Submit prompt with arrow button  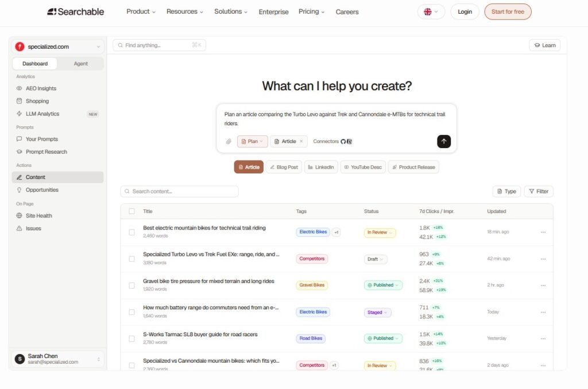coord(444,141)
